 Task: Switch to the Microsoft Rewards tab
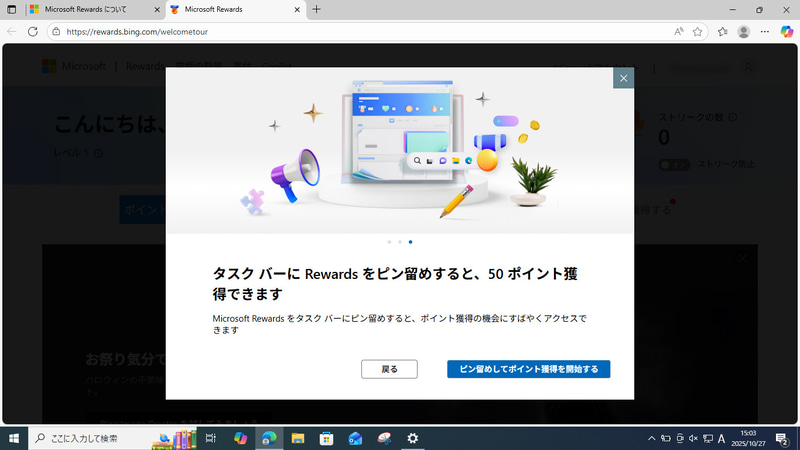[213, 9]
